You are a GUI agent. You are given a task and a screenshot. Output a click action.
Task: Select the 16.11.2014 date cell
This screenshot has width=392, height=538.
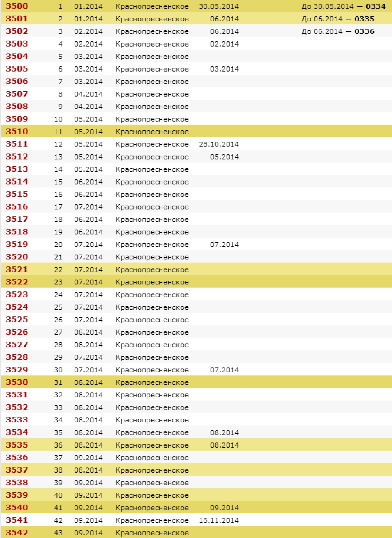219,520
